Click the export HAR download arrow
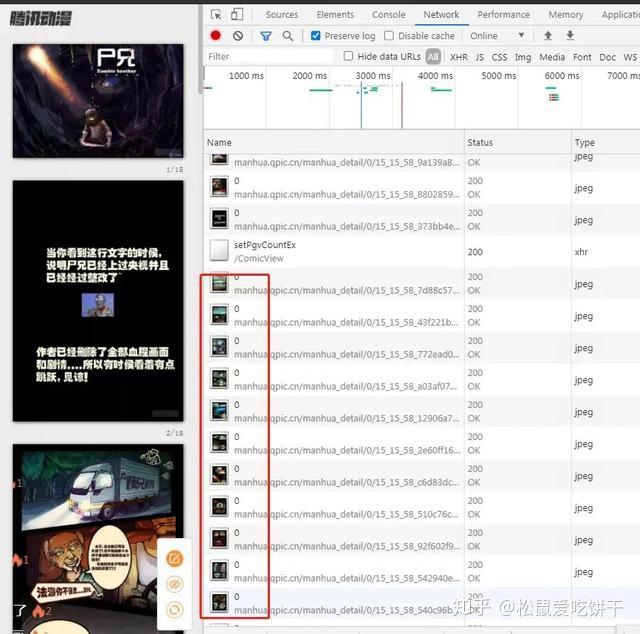This screenshot has height=634, width=640. [x=570, y=36]
